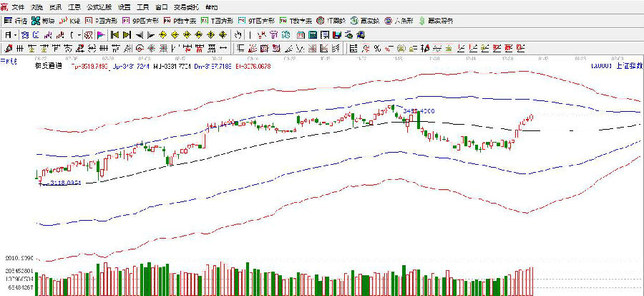Click the black right-arrow step forward icon
644x296 pixels.
[151, 34]
